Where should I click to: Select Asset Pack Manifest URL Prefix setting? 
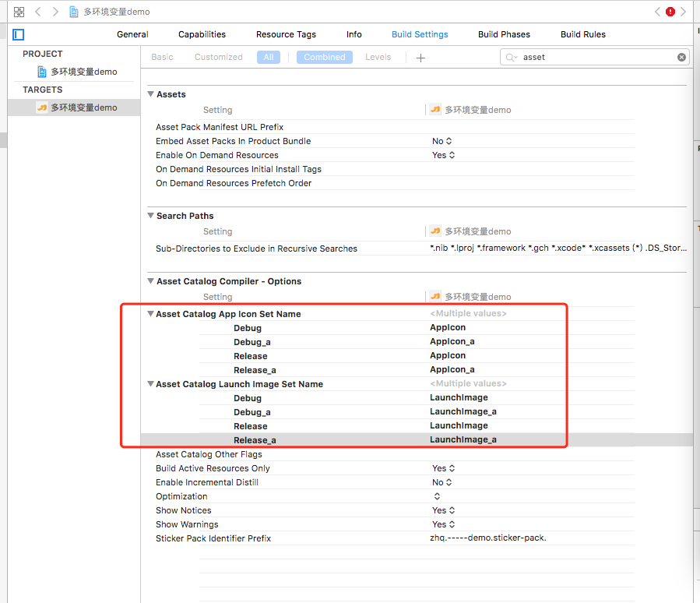(220, 127)
